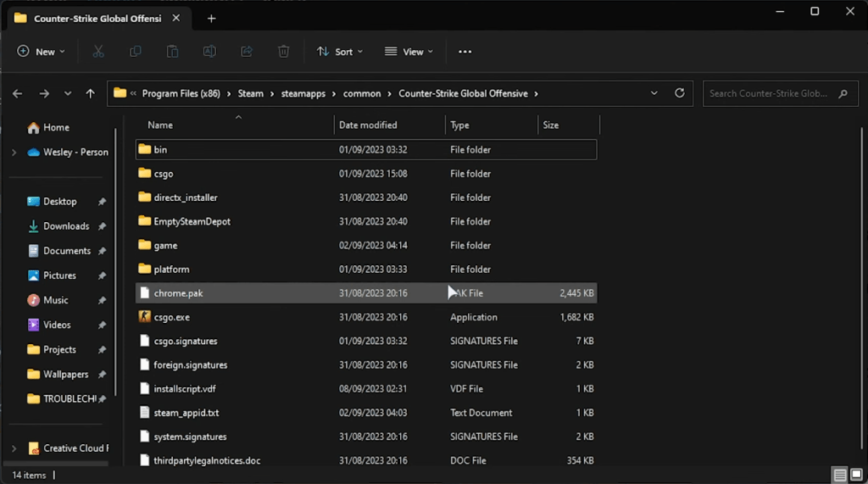Go forward with the right arrow

click(44, 93)
